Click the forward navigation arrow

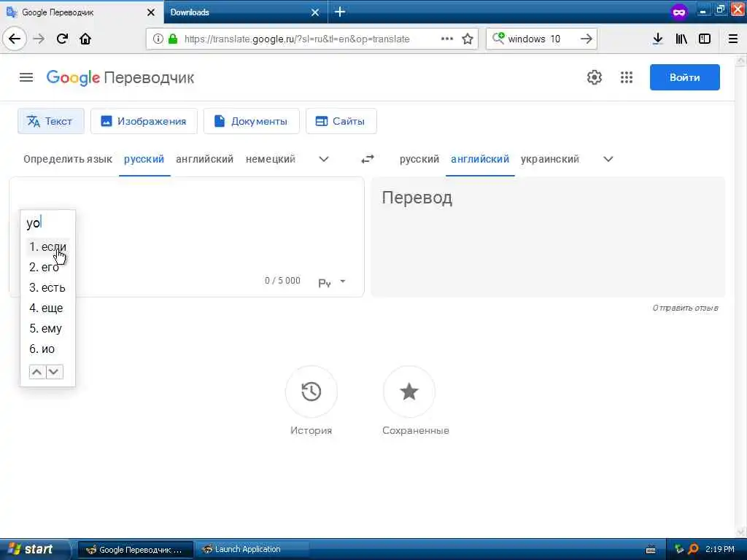coord(39,39)
